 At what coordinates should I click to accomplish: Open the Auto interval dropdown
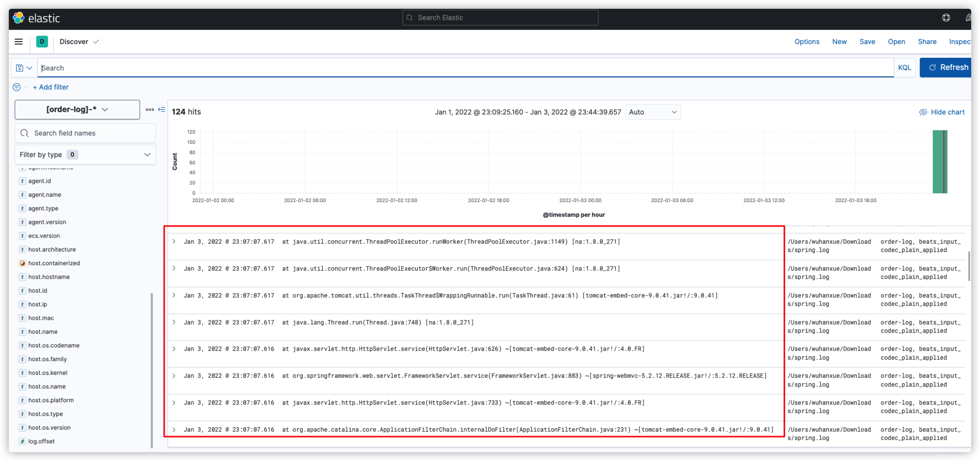click(x=652, y=112)
